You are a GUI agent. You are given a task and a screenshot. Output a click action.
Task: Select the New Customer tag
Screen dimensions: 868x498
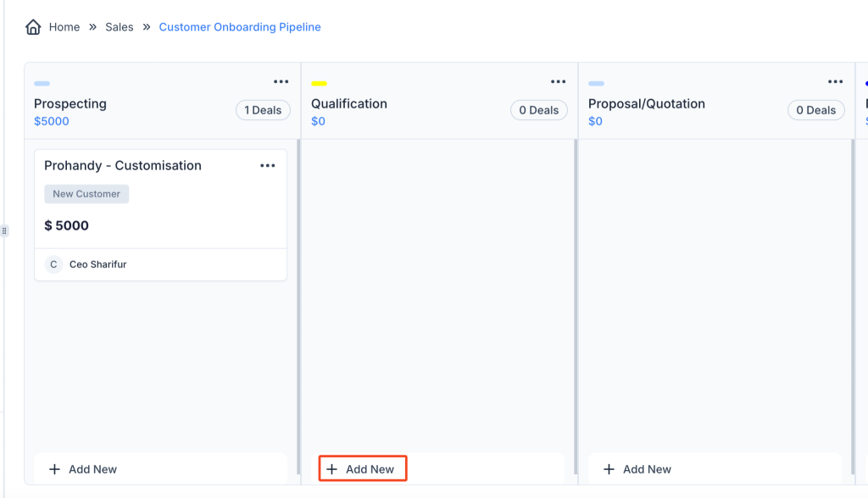tap(86, 194)
